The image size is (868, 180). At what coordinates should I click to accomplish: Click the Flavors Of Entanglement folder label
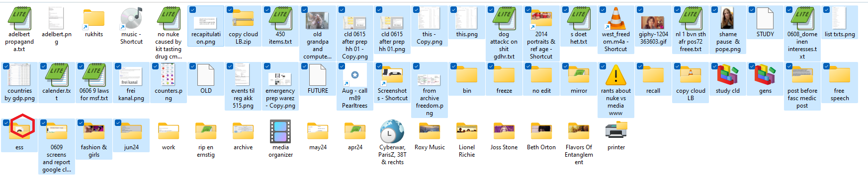coord(579,155)
